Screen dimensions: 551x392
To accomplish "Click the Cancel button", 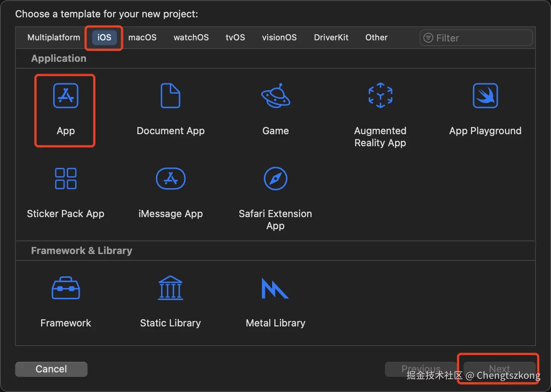I will click(51, 369).
